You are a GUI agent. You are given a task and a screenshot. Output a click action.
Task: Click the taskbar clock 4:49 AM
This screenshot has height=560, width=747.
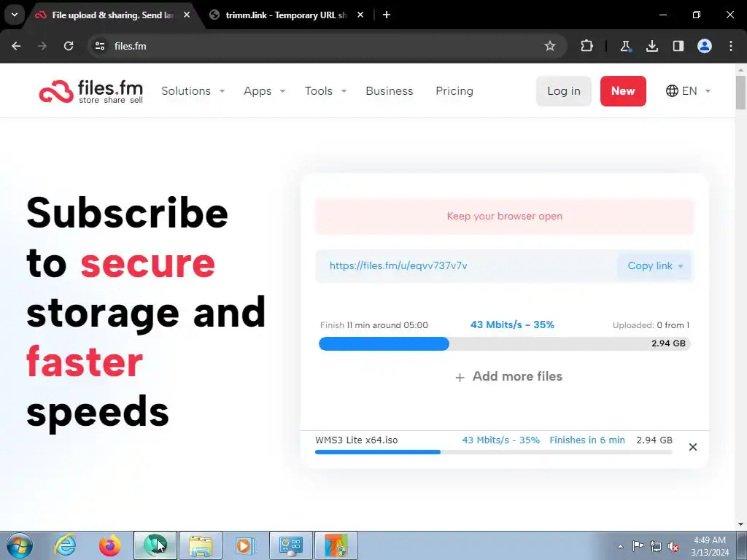(x=710, y=540)
